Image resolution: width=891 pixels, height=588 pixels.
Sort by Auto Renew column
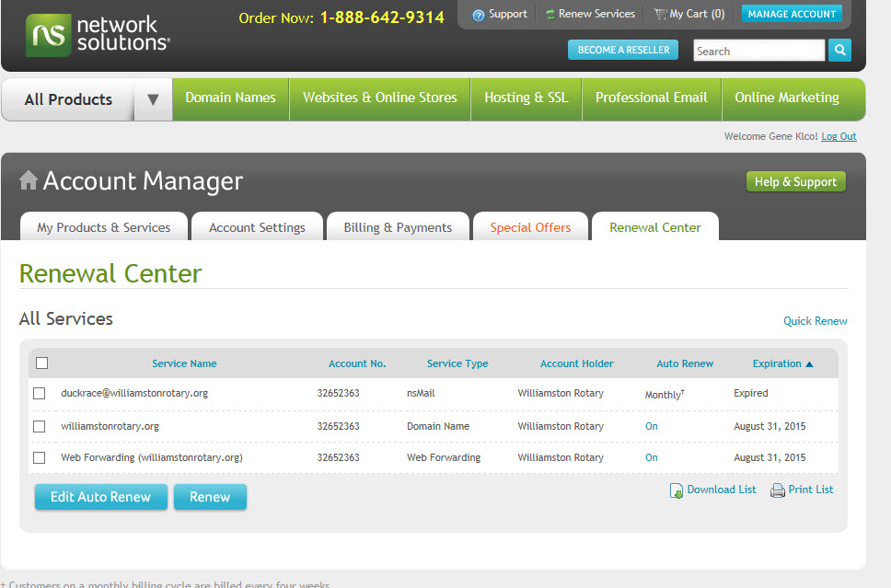click(x=685, y=363)
